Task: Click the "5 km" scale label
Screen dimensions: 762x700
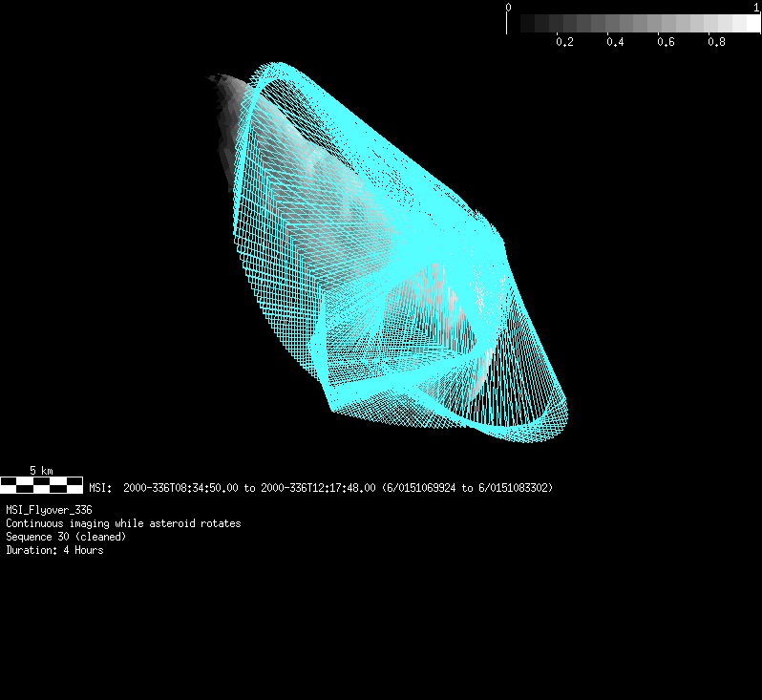Action: (41, 470)
